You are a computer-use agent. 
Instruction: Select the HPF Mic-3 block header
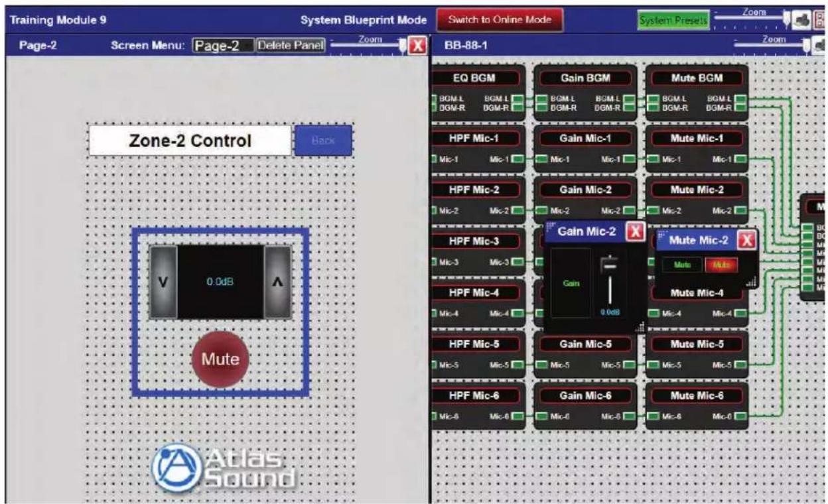click(x=475, y=241)
